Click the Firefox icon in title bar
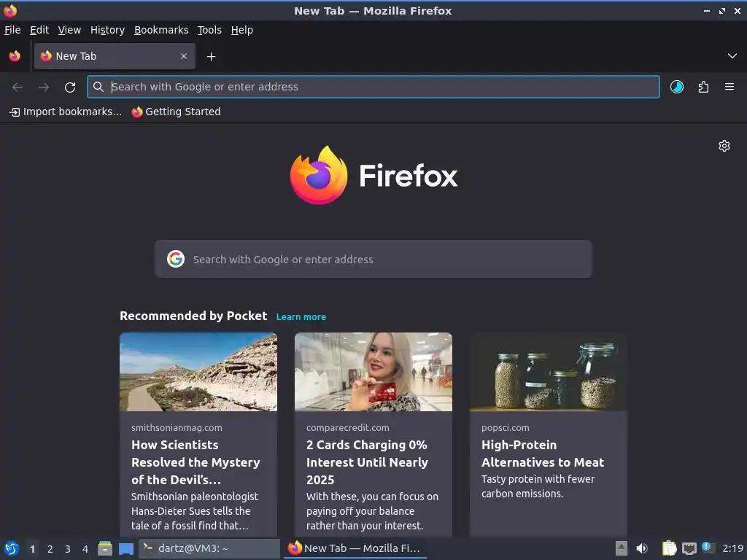Screen dimensions: 747x560 (x=10, y=10)
